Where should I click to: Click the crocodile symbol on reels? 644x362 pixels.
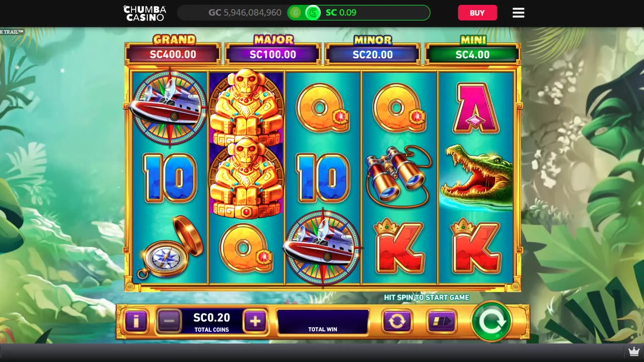coord(476,176)
